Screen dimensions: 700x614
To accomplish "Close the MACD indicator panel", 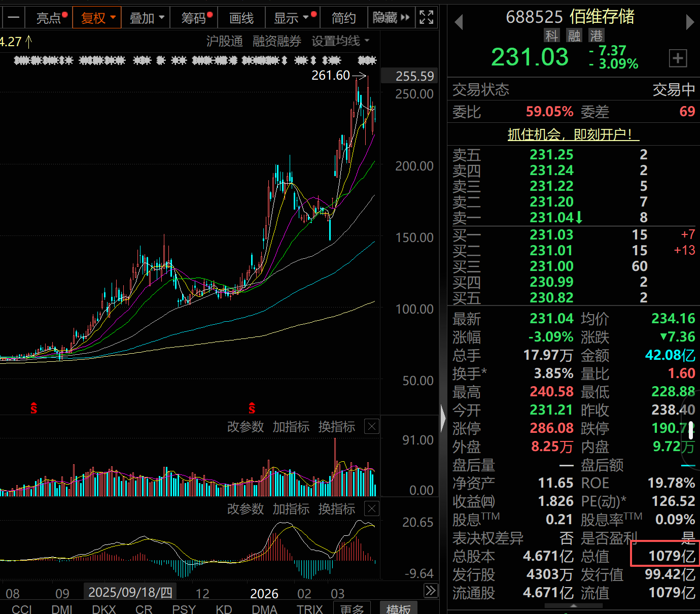I will coord(372,508).
